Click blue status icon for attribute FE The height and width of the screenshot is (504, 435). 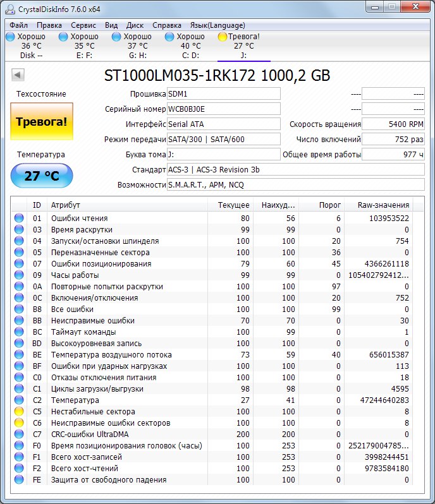[19, 479]
